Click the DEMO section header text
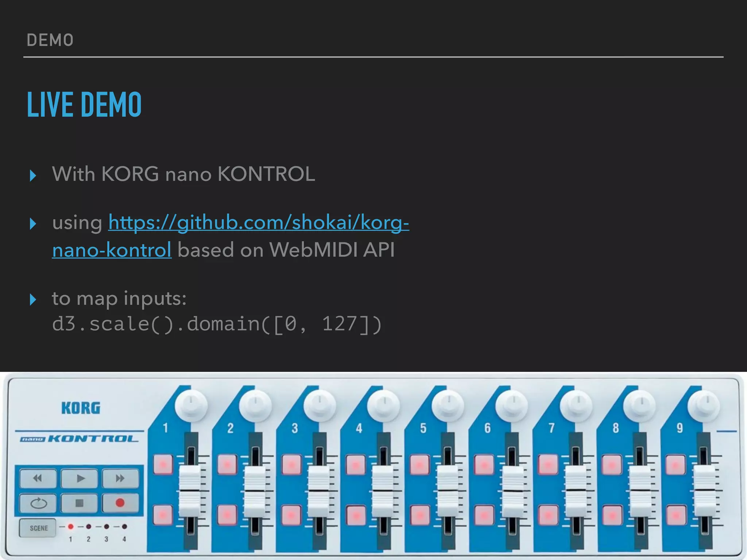This screenshot has width=747, height=560. tap(50, 40)
